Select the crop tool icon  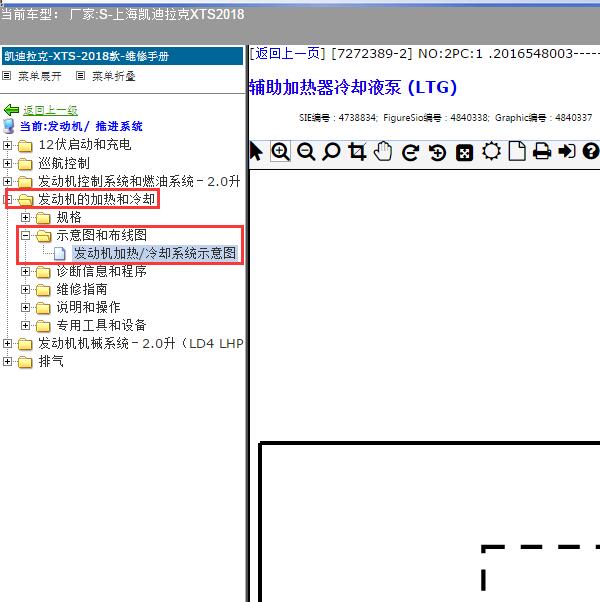tap(357, 151)
